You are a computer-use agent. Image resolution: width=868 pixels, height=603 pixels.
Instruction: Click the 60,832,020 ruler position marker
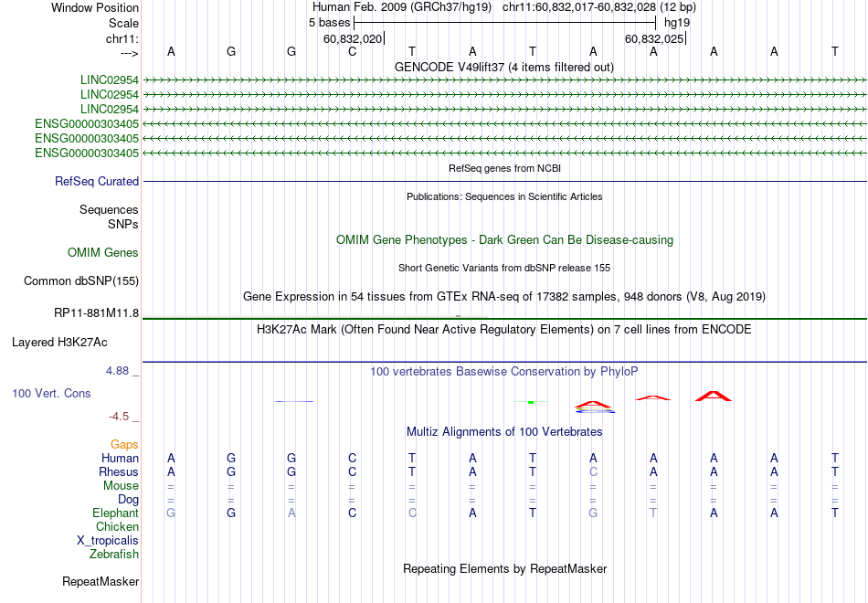coord(353,38)
